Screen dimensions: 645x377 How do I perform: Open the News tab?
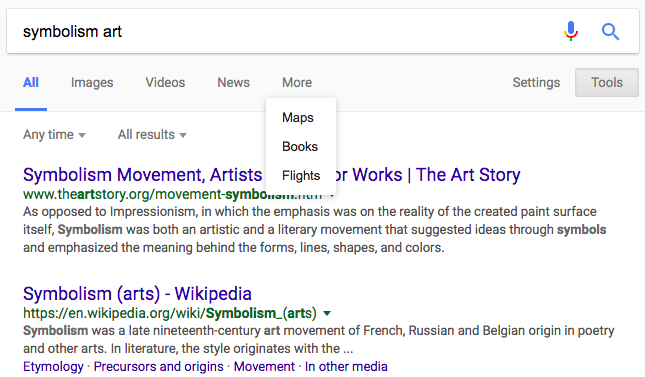[x=233, y=83]
